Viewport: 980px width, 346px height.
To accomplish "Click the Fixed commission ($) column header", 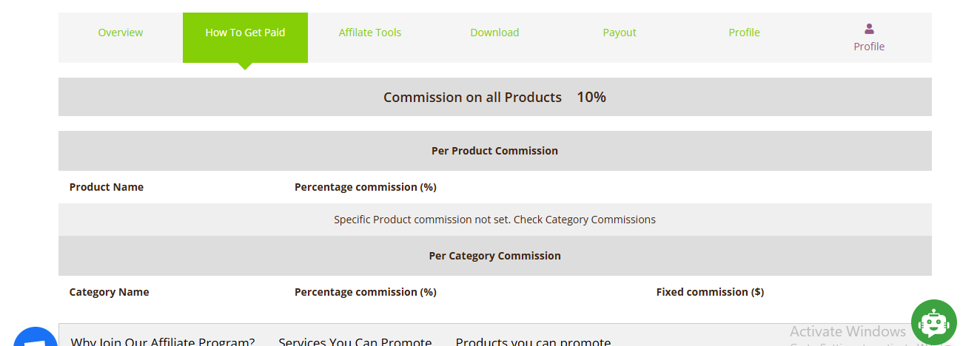I will (710, 292).
